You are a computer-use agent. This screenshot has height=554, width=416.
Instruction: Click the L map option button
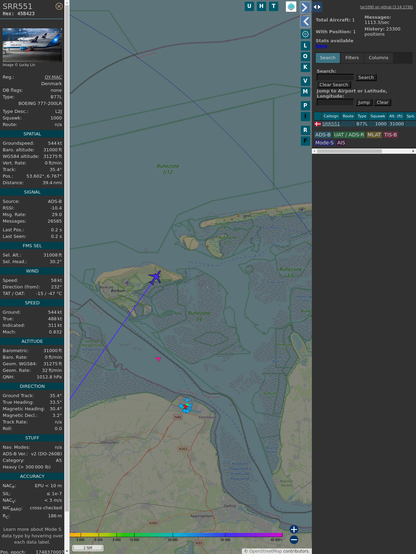tap(305, 46)
